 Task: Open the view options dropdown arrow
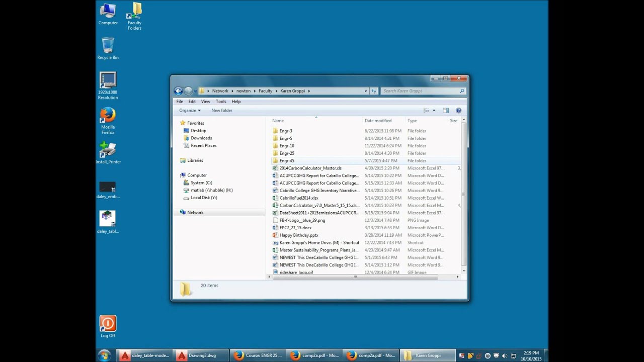(x=433, y=111)
